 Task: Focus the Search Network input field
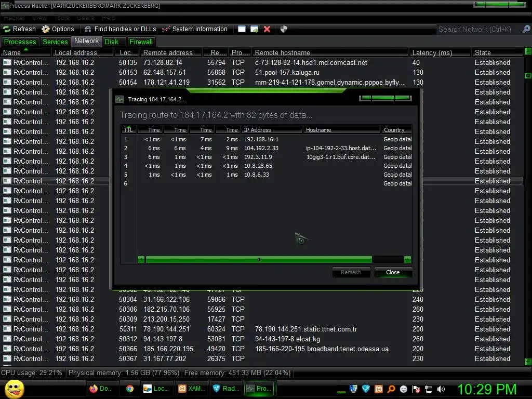coord(478,30)
